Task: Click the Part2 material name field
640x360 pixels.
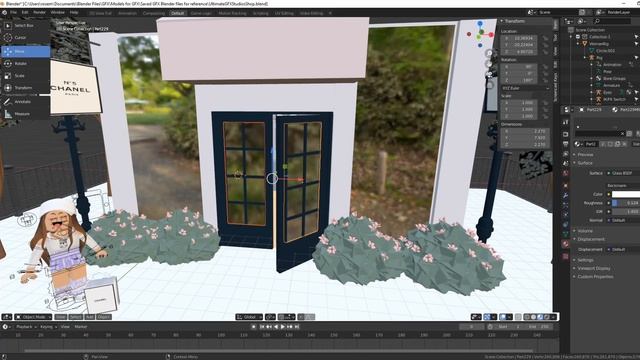Action: [x=591, y=144]
